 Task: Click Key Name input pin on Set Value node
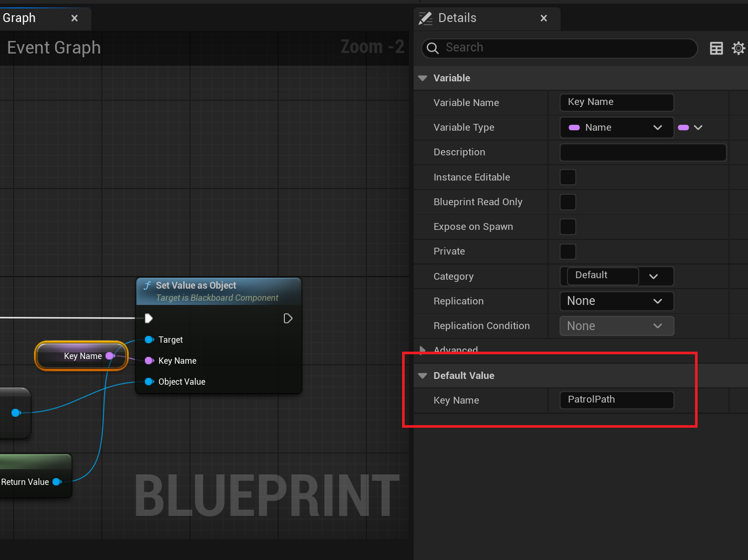click(149, 361)
